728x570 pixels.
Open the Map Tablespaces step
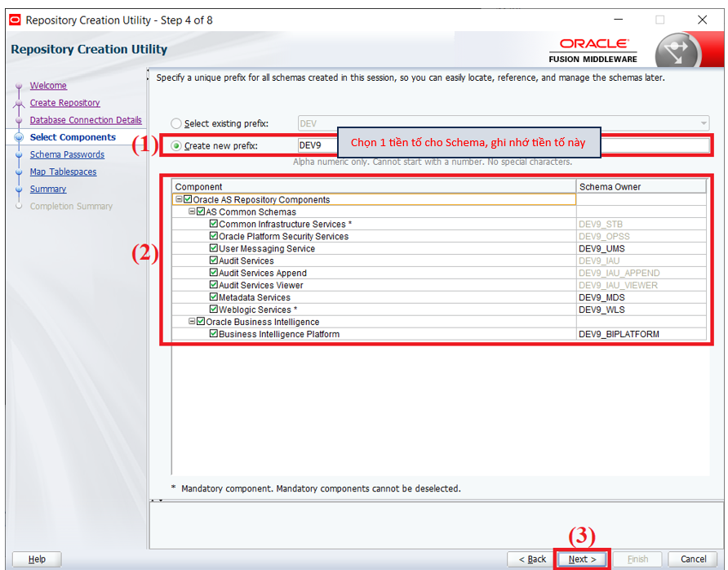pos(63,171)
